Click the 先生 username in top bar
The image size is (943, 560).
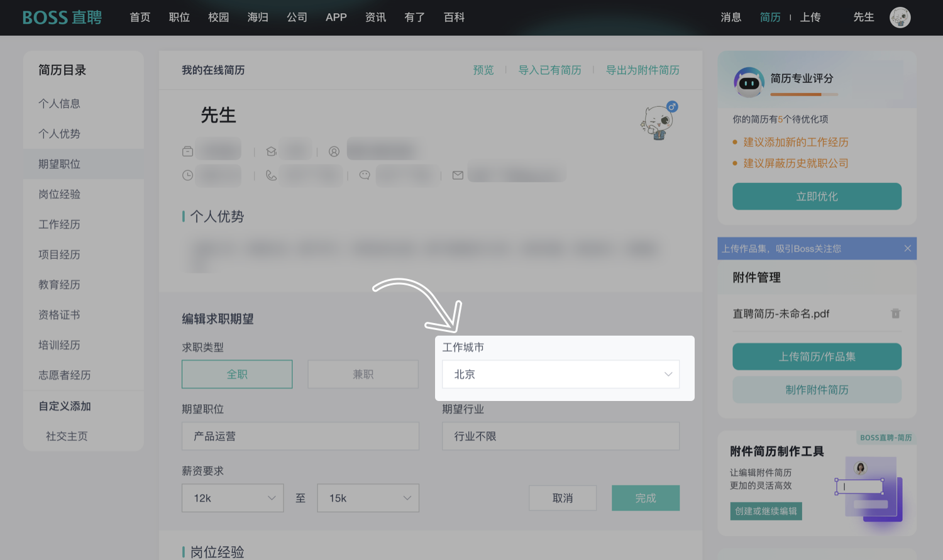point(864,18)
